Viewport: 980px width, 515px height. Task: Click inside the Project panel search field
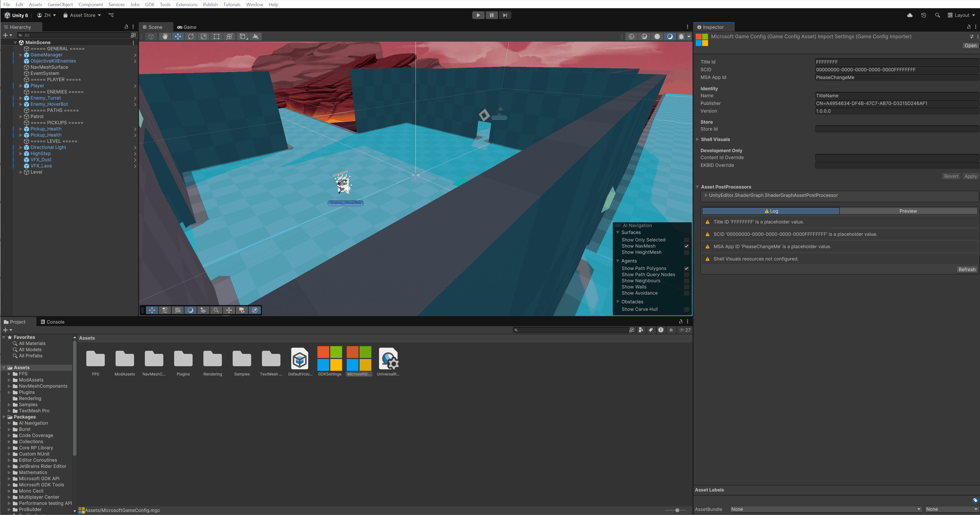tap(571, 330)
